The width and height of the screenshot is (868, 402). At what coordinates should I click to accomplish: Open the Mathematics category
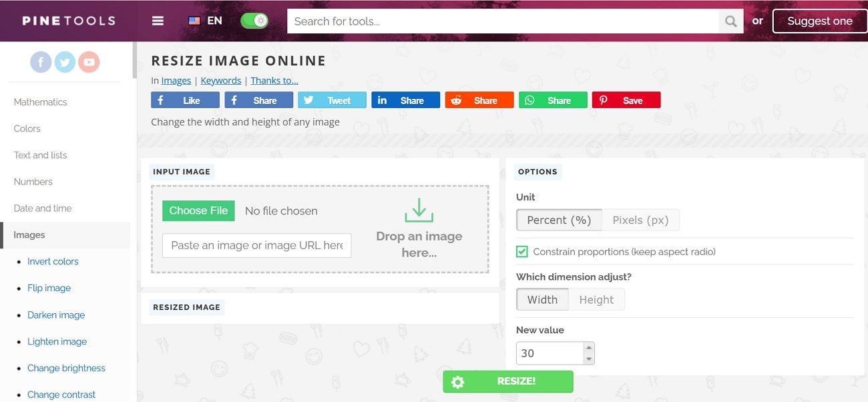pyautogui.click(x=40, y=102)
